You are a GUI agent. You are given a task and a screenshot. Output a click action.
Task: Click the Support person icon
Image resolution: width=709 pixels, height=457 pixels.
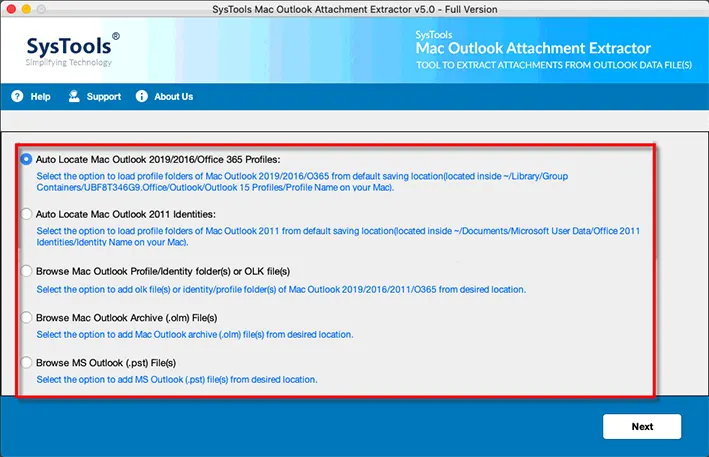74,96
